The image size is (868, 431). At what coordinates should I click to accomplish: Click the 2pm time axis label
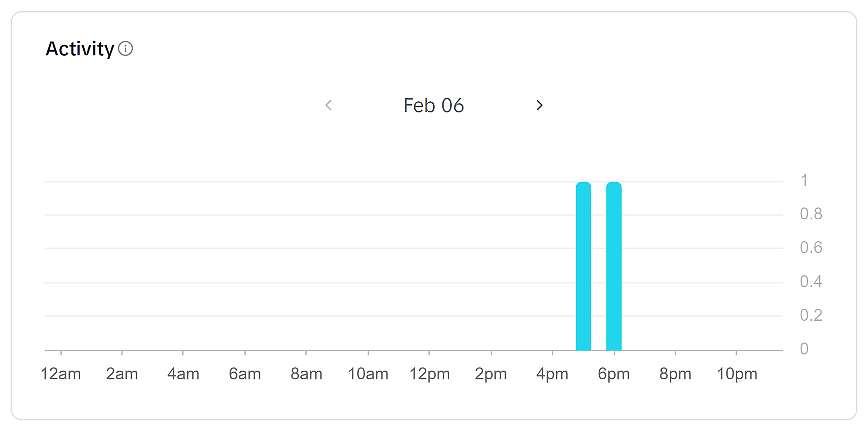point(491,374)
